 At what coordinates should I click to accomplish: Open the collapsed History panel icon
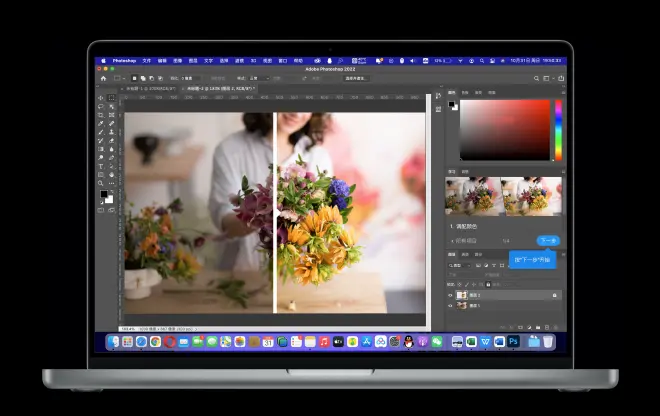[438, 96]
